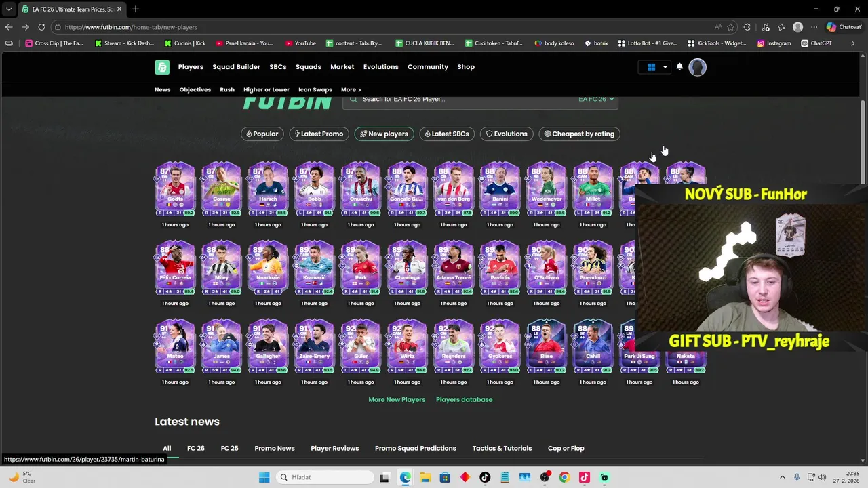Show hidden system tray icons
Viewport: 868px width, 488px height.
click(782, 477)
